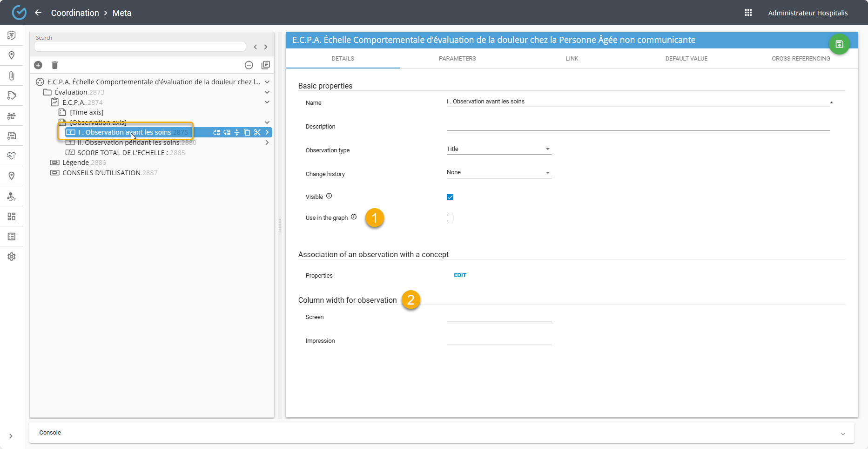The width and height of the screenshot is (868, 449).
Task: Enable Use in the graph checkbox
Action: pyautogui.click(x=450, y=218)
